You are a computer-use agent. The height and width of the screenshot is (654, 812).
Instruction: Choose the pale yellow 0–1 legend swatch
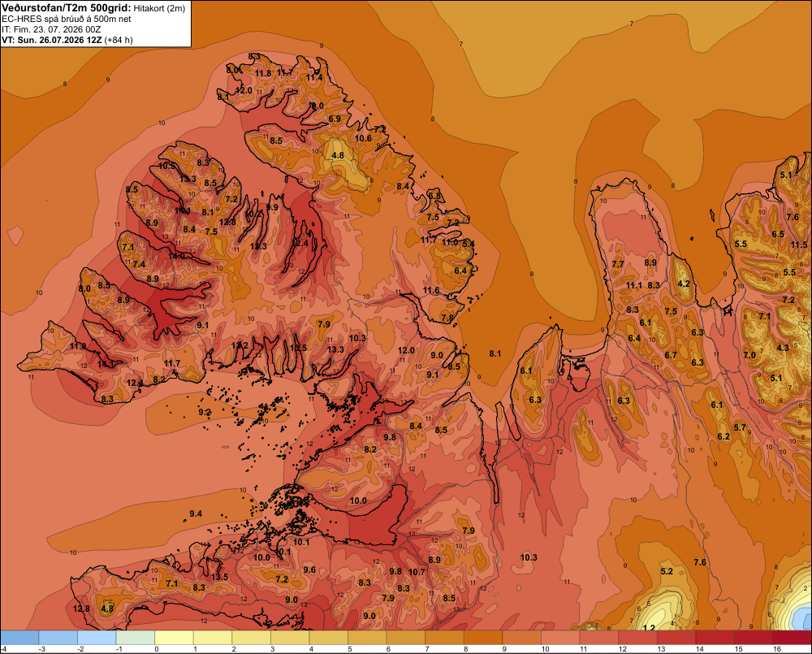174,637
